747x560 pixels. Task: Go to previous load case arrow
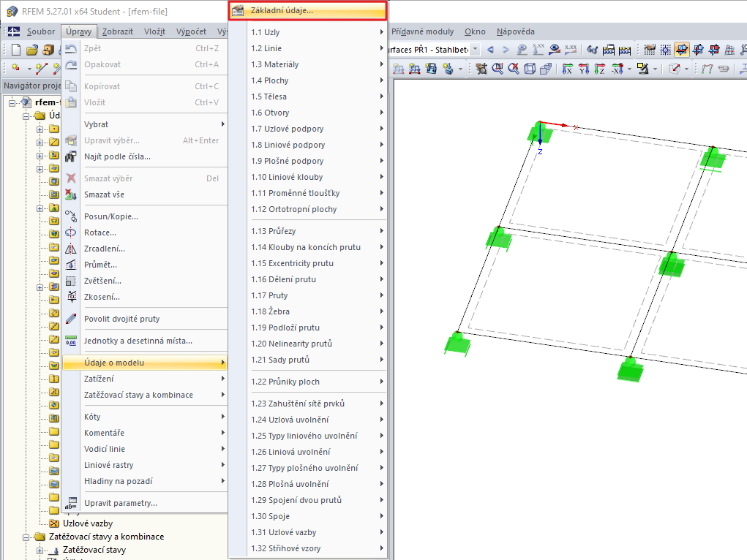tap(490, 50)
